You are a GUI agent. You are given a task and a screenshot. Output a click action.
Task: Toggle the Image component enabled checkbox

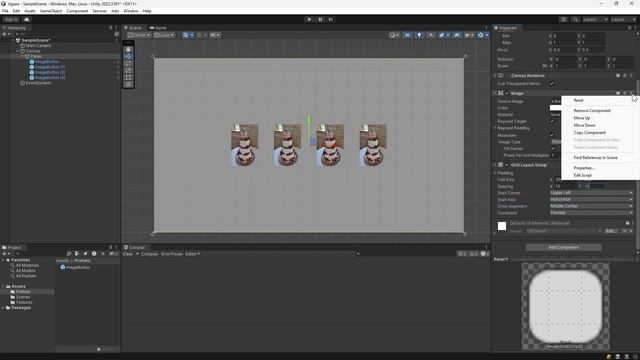pyautogui.click(x=507, y=93)
